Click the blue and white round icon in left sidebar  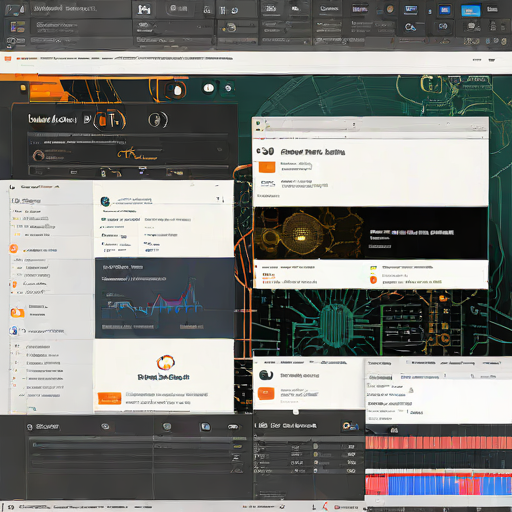13,330
